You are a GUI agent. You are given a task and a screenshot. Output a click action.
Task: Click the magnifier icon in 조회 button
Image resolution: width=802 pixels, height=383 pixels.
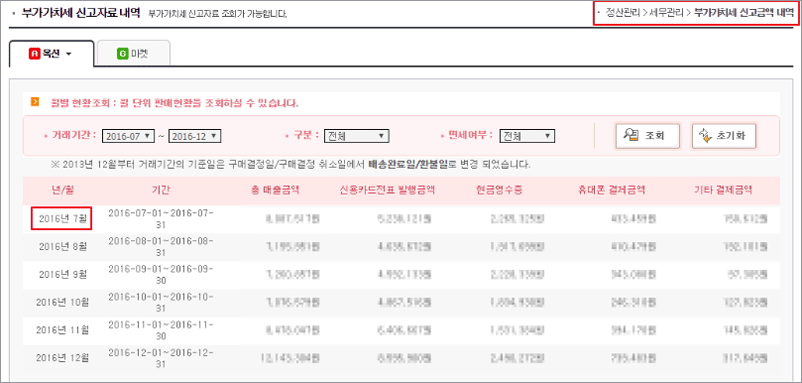pos(632,136)
